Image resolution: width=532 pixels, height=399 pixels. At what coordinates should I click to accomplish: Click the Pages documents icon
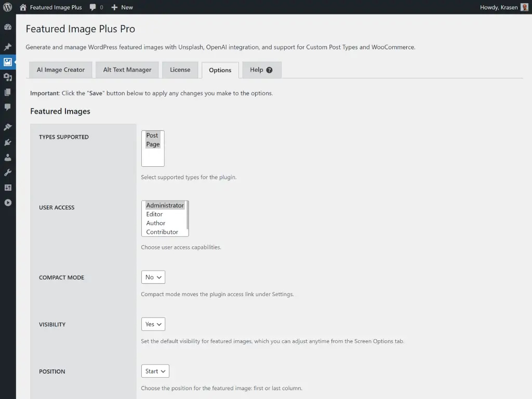pyautogui.click(x=8, y=91)
